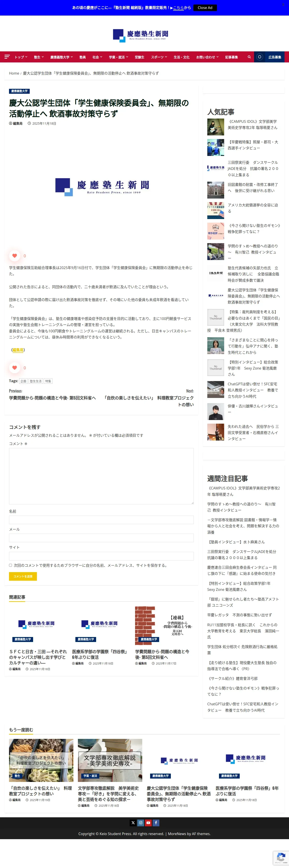Focus the 名前 input field
The image size is (289, 868).
point(101,520)
